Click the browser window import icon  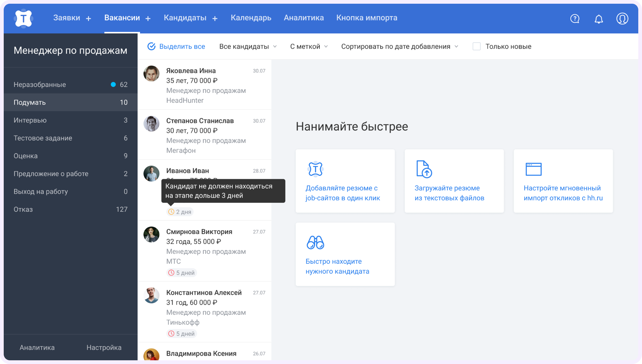point(534,169)
